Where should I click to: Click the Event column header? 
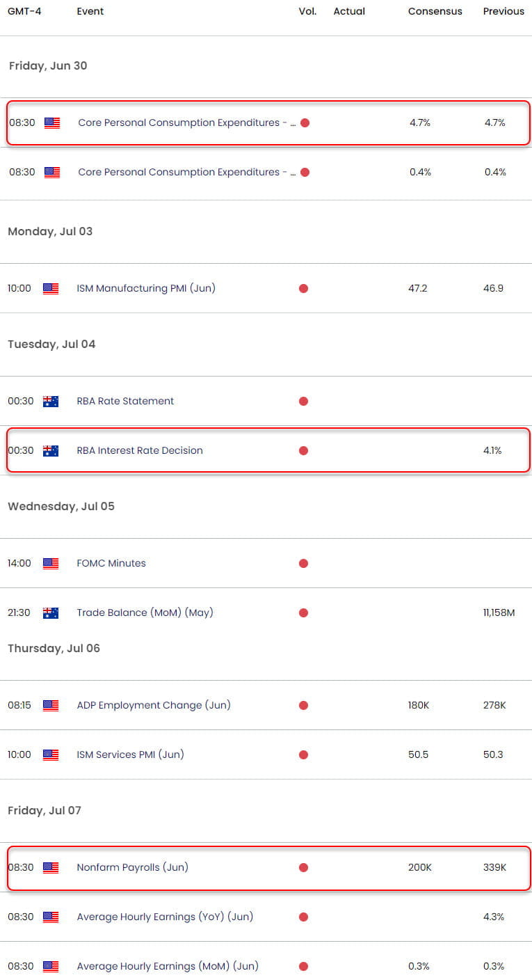[x=91, y=11]
